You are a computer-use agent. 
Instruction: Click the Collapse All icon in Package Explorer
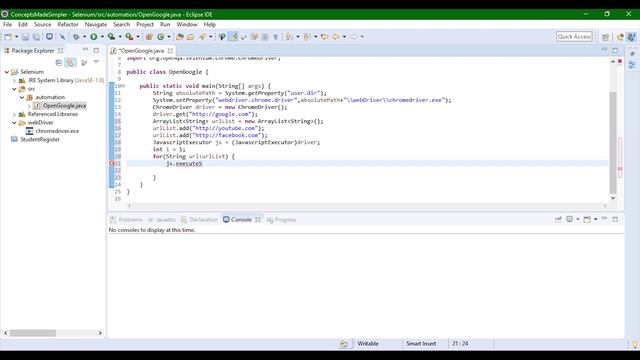click(x=59, y=62)
